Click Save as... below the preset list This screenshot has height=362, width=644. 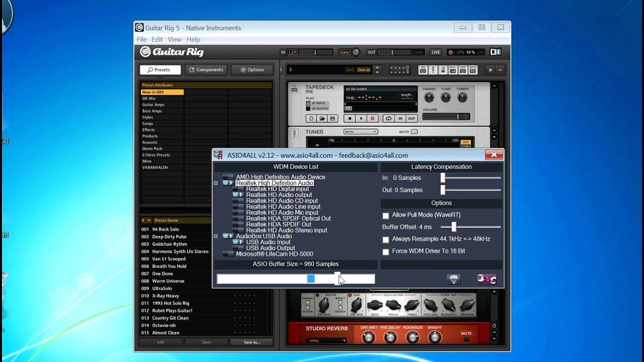(x=252, y=342)
